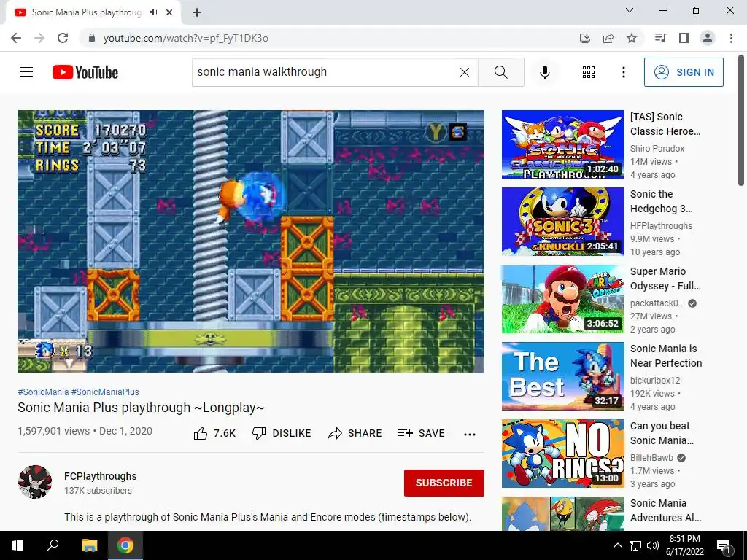
Task: Open the YouTube apps grid
Action: (589, 72)
